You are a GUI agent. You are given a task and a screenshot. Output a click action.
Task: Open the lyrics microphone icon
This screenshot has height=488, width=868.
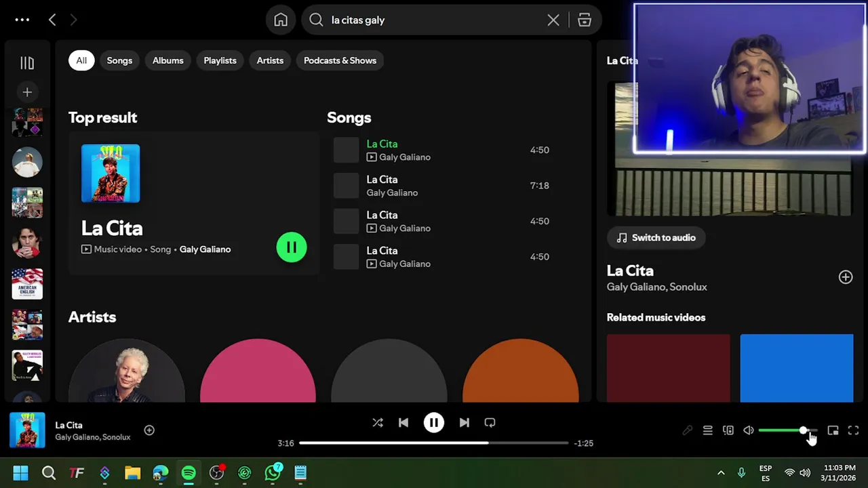[687, 430]
